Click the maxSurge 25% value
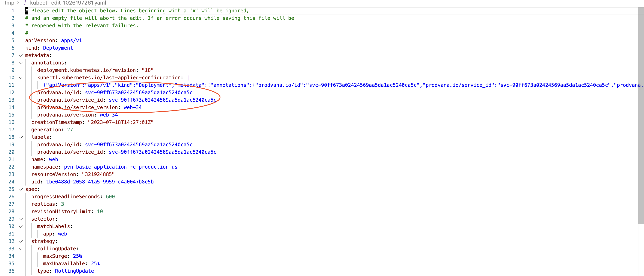 point(77,256)
